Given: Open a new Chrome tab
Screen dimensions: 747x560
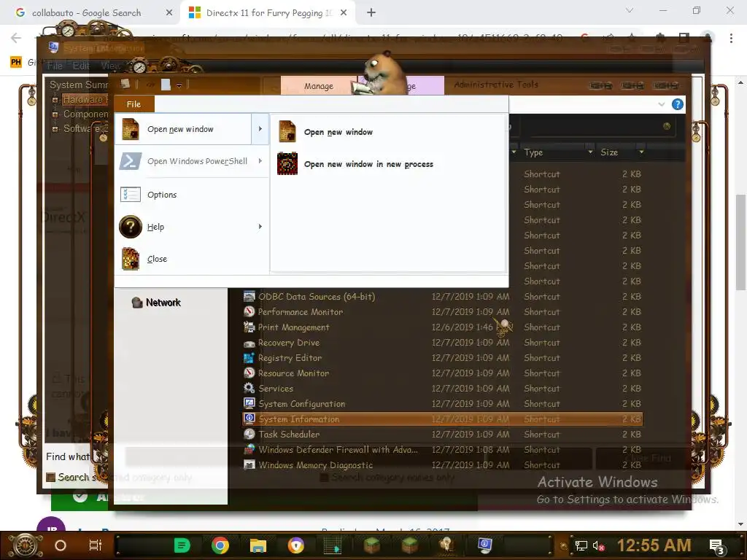Looking at the screenshot, I should point(371,13).
